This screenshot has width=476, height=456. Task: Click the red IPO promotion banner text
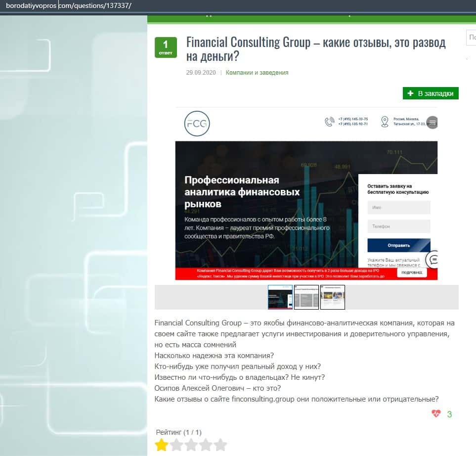coord(291,274)
